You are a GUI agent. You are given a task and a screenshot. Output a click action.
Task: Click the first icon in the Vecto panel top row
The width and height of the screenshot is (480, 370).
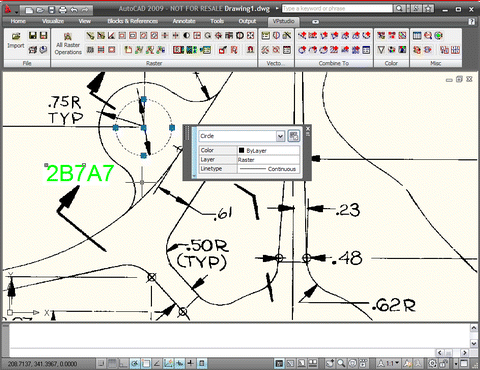tap(266, 35)
